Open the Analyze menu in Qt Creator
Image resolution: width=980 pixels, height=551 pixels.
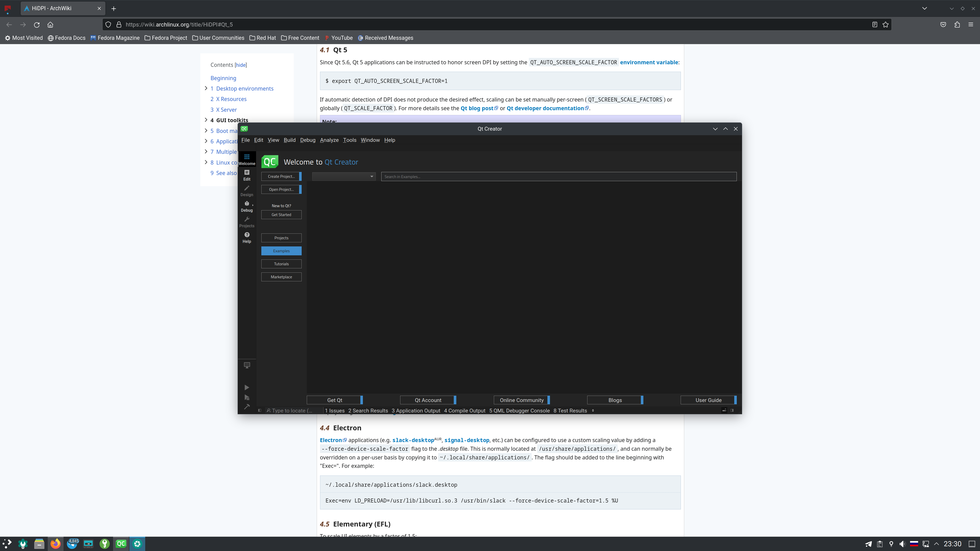tap(329, 140)
